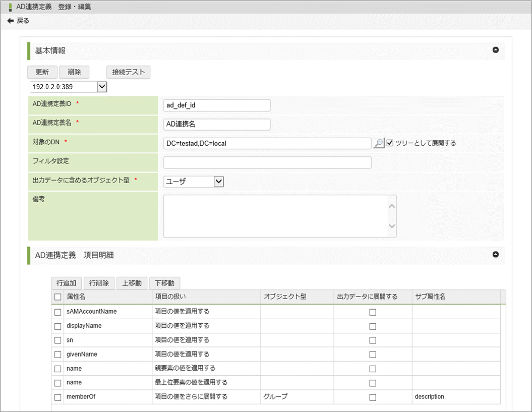Collapse the AD連携定義 項目明細 section
532x412 pixels.
(495, 255)
